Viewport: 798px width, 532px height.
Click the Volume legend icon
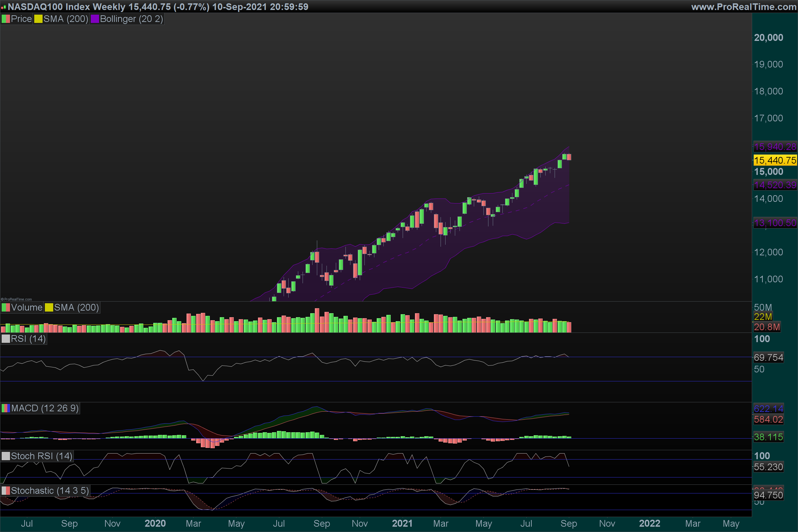pos(6,307)
